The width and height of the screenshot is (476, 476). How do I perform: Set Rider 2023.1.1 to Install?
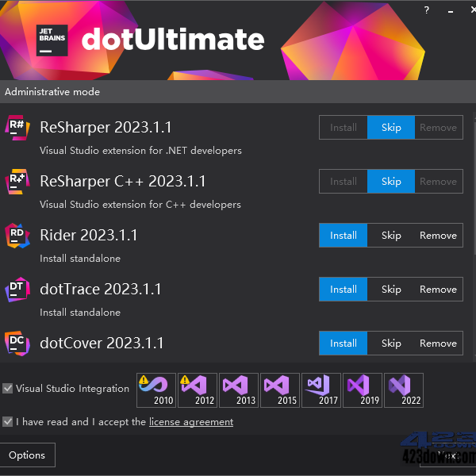click(x=344, y=236)
